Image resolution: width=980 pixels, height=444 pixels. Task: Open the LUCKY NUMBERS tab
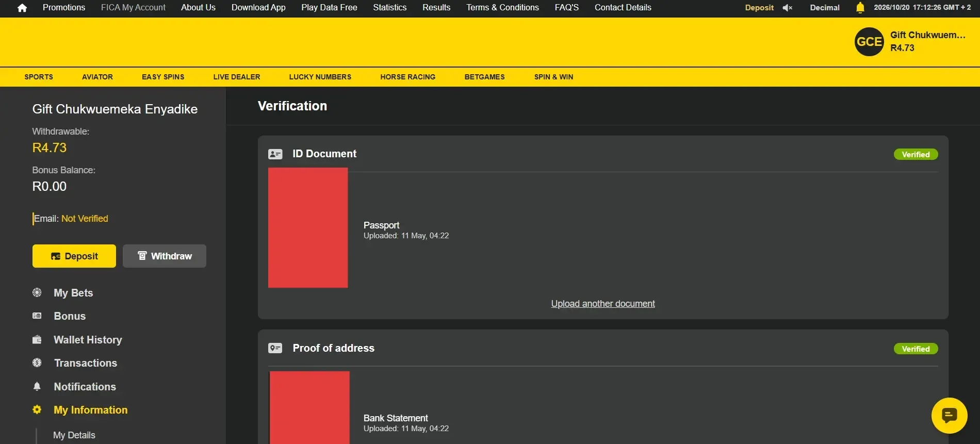pos(320,77)
